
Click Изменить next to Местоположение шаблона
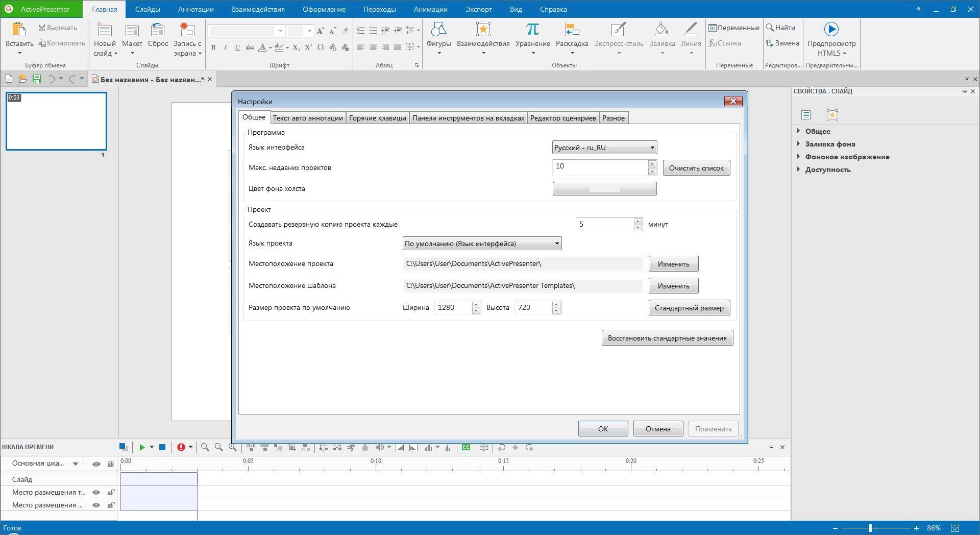pos(673,286)
